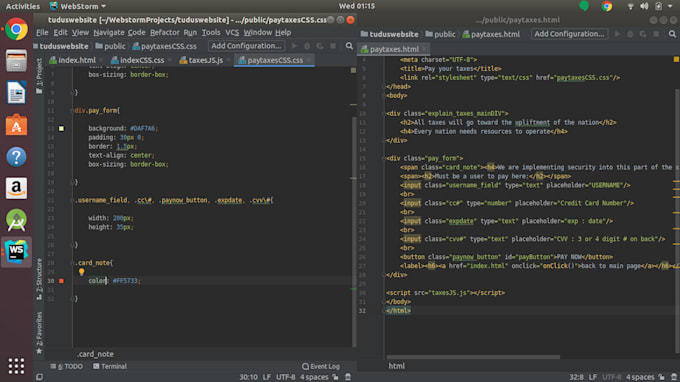The image size is (680, 382).
Task: Open the Favorites tool window sidebar tab
Action: pos(39,332)
